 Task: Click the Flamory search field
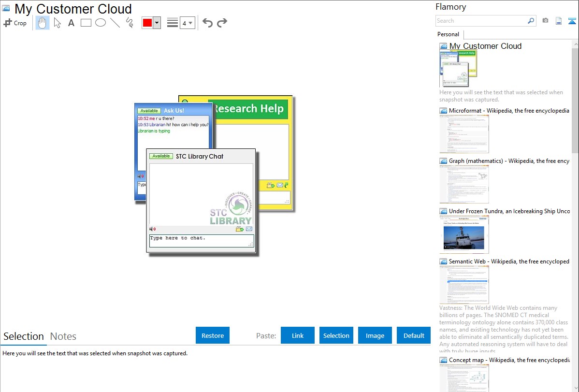click(x=481, y=21)
